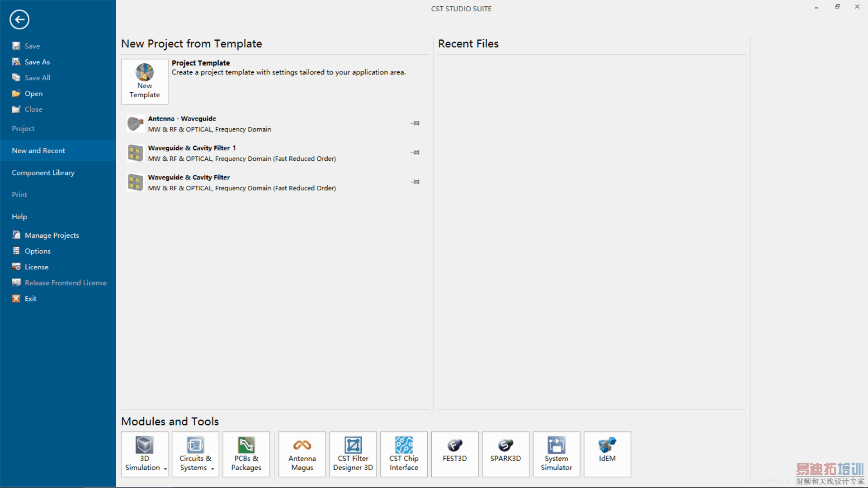Open the System Simulator module

(557, 454)
